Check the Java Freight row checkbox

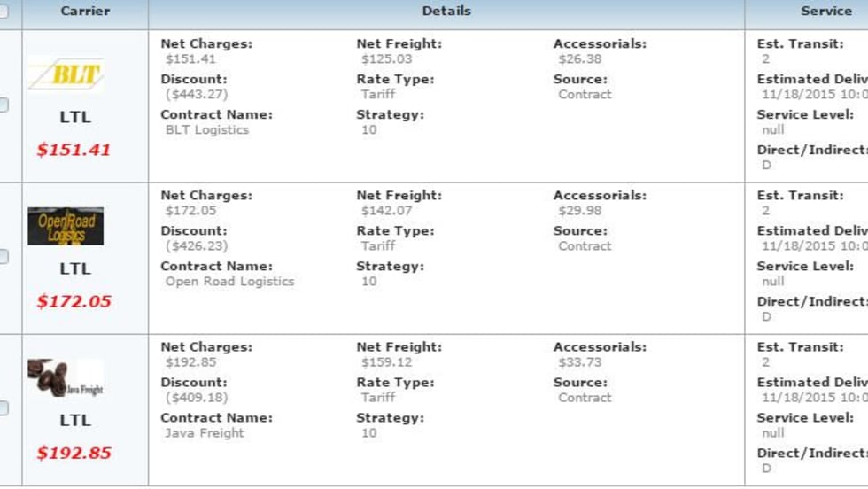tap(3, 408)
